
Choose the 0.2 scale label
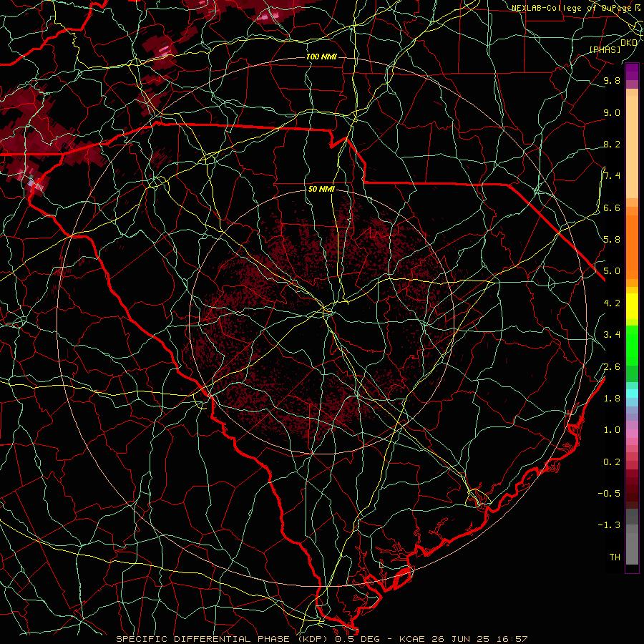click(x=612, y=462)
